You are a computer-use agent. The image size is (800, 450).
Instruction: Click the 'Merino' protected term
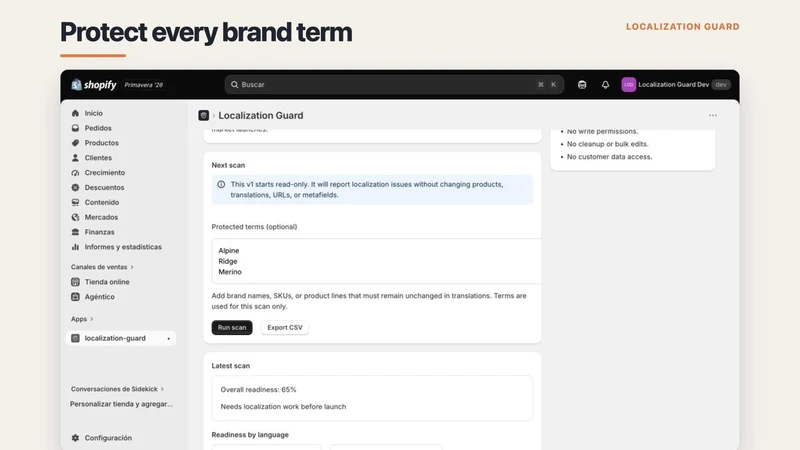[230, 272]
